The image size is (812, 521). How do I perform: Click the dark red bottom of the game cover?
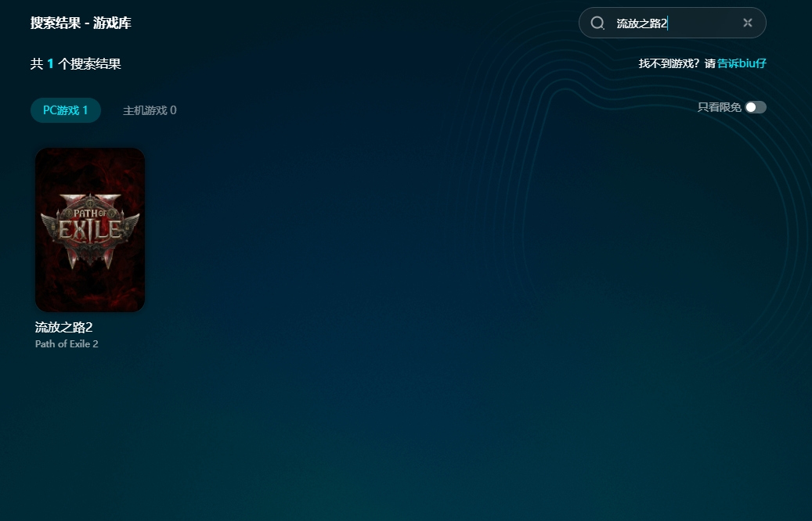(90, 293)
